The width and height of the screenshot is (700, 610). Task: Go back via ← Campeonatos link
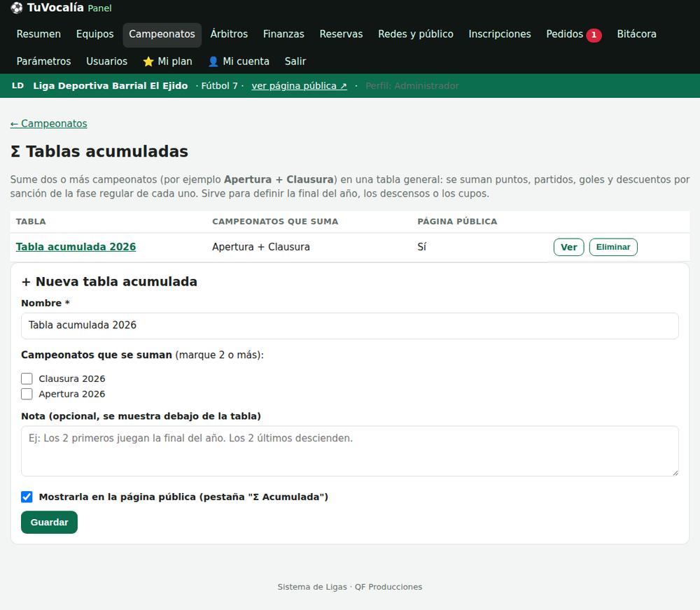tap(49, 124)
